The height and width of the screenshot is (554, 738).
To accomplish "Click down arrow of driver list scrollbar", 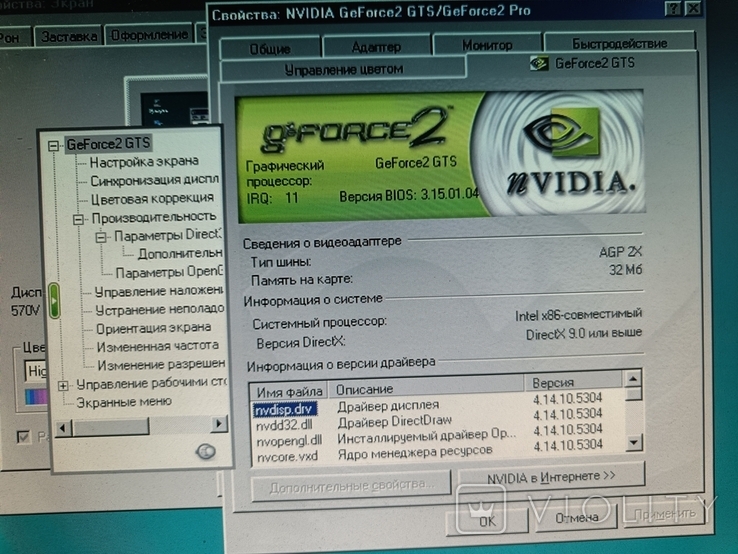I will point(634,442).
